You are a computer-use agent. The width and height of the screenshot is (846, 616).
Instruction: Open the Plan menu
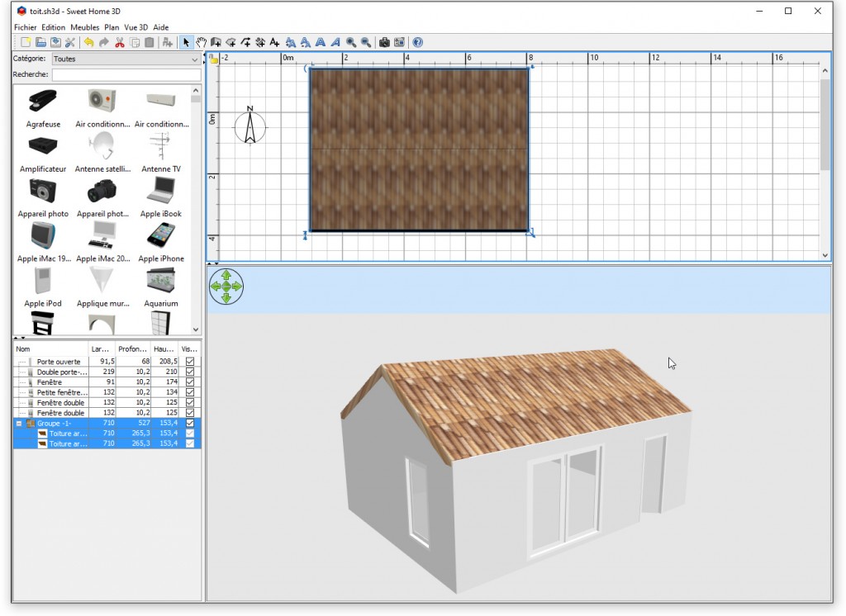pos(112,27)
